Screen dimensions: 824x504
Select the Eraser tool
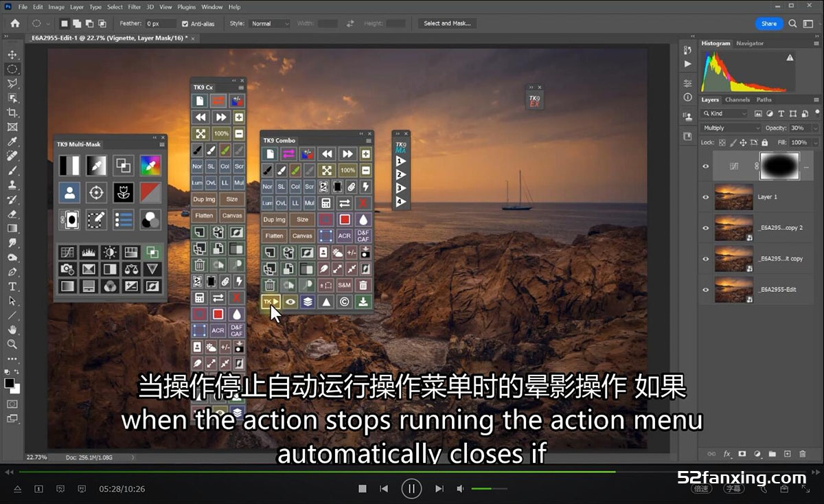(12, 214)
